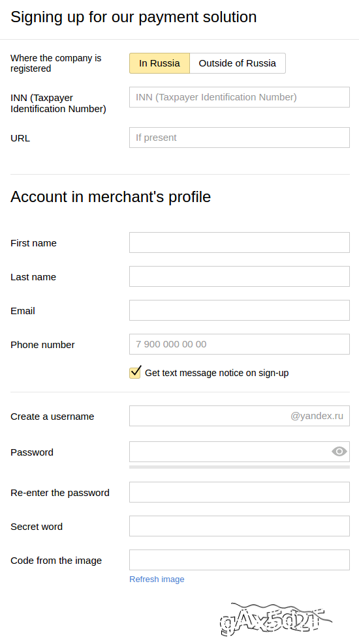Click the Get text message notice label
The height and width of the screenshot is (644, 359).
click(x=217, y=373)
